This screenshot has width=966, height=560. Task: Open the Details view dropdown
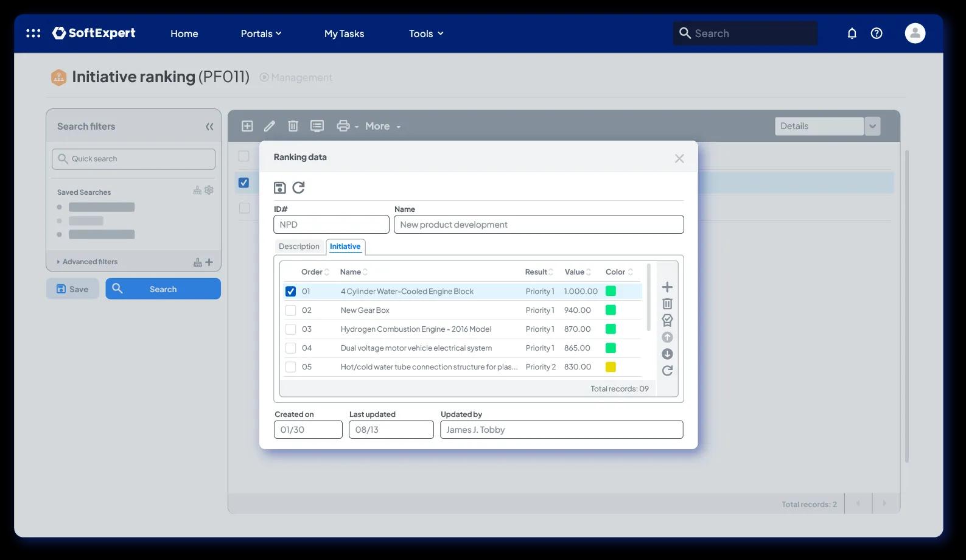[x=872, y=126]
